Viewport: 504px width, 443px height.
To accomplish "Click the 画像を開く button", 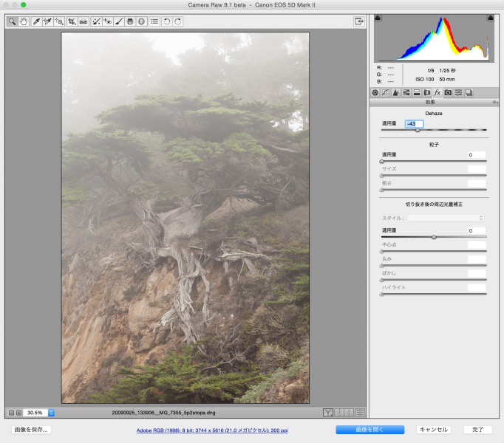I will click(x=370, y=430).
